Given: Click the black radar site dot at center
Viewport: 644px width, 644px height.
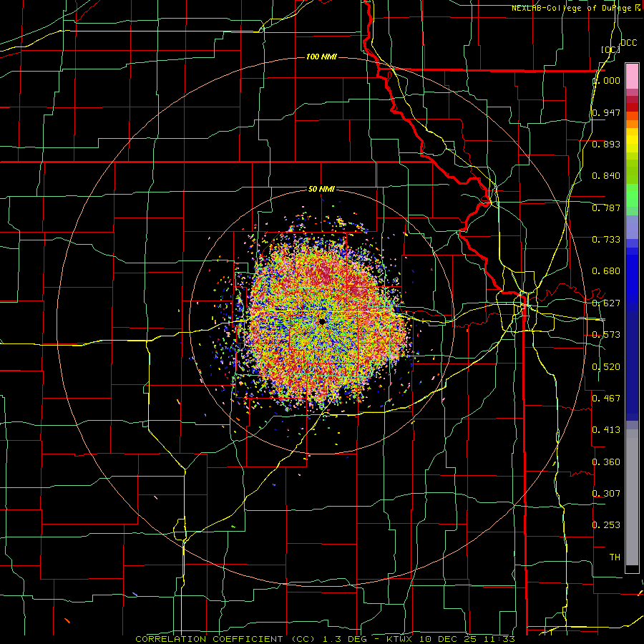Looking at the screenshot, I should tap(322, 321).
